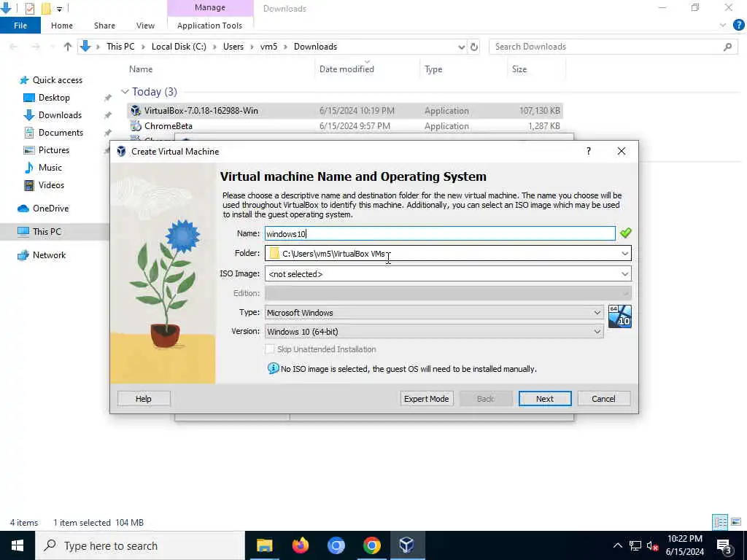Click the network icon in the system tray

tap(635, 545)
